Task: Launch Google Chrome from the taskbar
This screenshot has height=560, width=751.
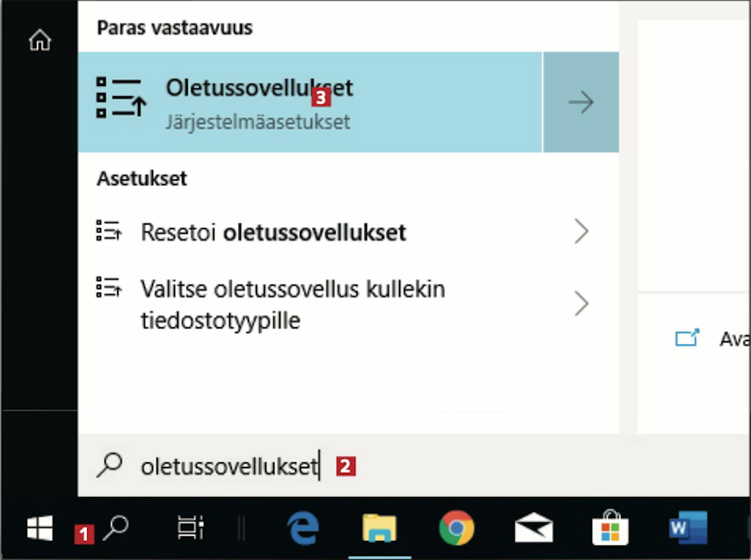Action: 456,528
